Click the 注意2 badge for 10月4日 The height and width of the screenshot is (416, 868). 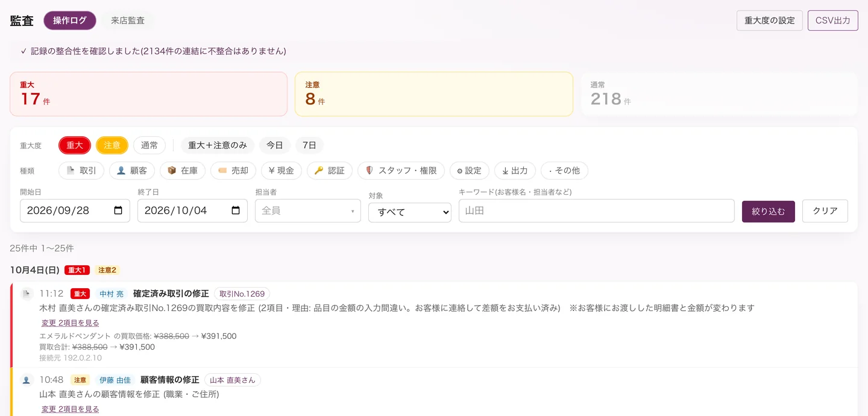point(107,270)
